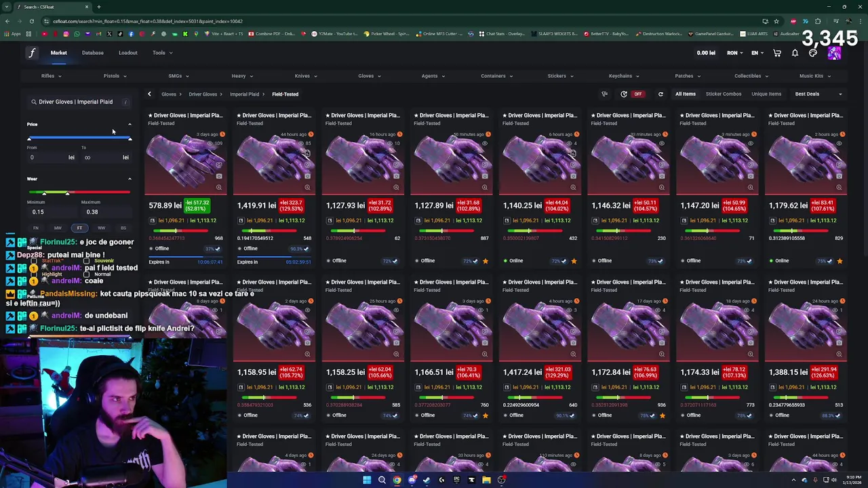Click the star icon on the 1,140.25 lei listing
The height and width of the screenshot is (488, 868).
[574, 261]
